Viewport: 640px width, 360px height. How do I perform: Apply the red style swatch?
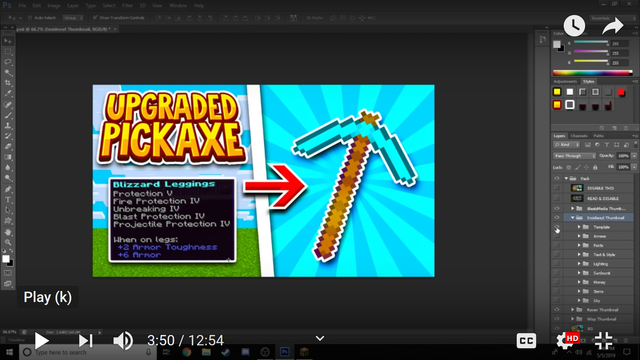point(621,92)
